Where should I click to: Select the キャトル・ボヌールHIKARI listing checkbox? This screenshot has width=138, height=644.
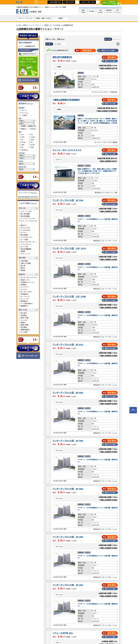click(x=48, y=172)
